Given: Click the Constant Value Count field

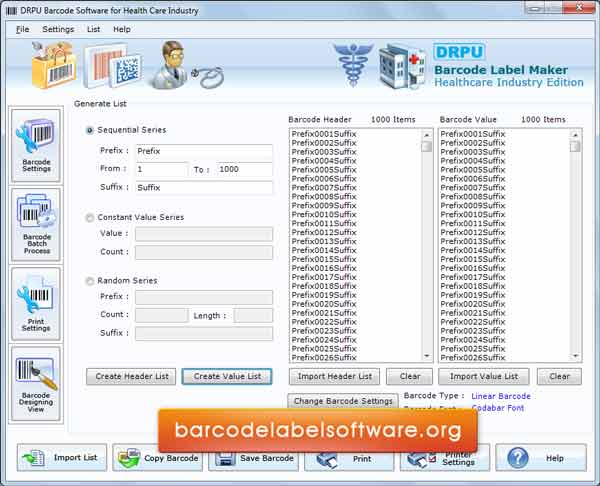Looking at the screenshot, I should pos(204,252).
